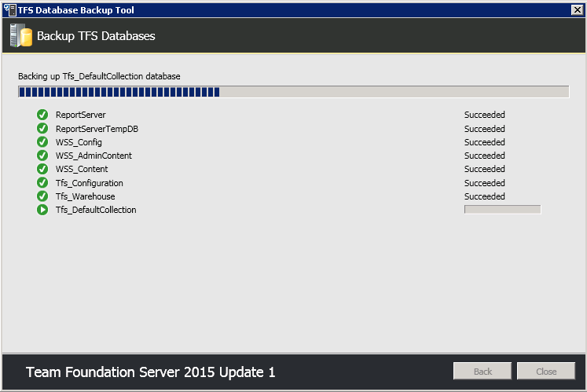
Task: Click the server database icon in header
Action: pos(21,35)
